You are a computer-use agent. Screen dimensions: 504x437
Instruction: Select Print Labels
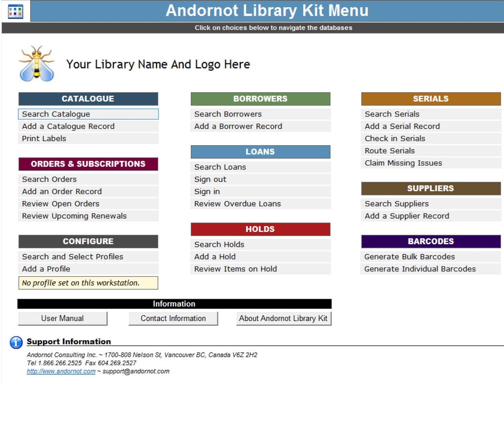[x=88, y=139]
